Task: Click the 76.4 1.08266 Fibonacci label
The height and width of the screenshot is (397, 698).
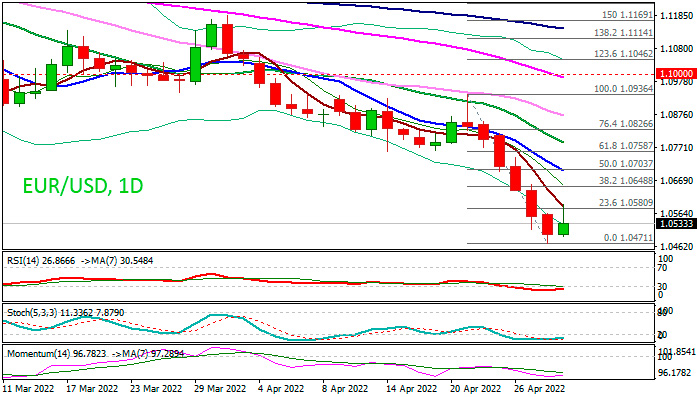Action: coord(625,124)
